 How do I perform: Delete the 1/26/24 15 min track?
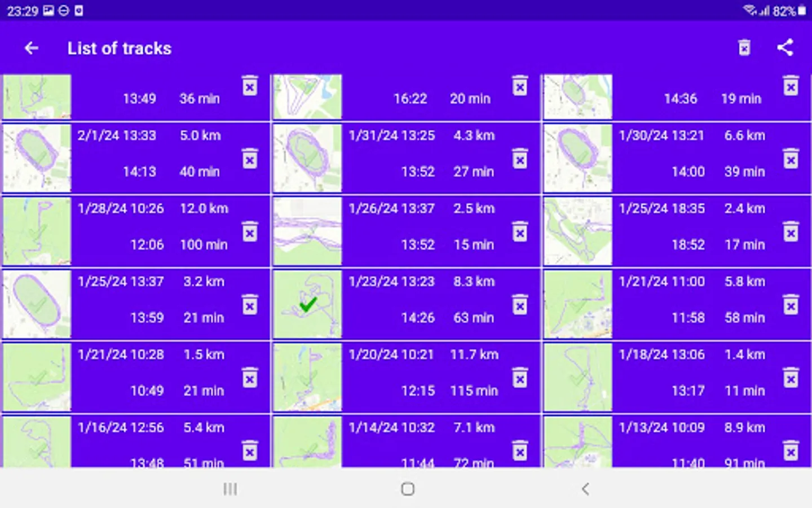tap(520, 232)
